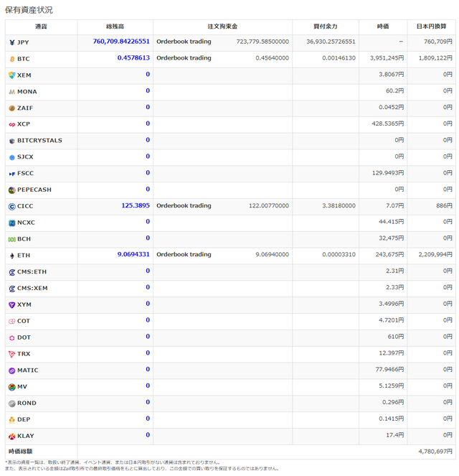The width and height of the screenshot is (459, 476).
Task: Click Orderbook trading text in ETH row
Action: coord(184,254)
